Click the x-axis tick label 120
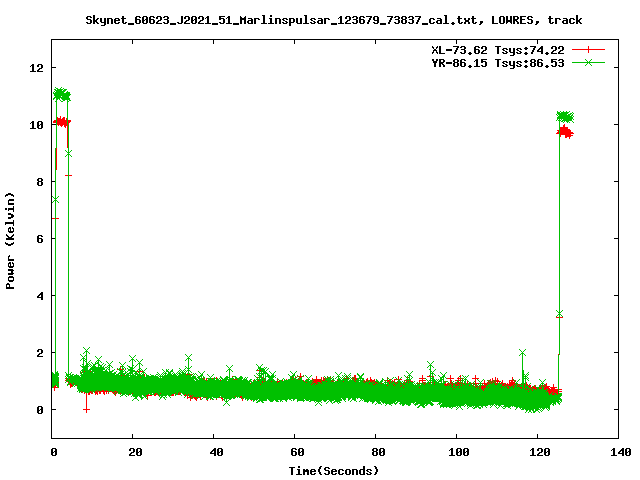The width and height of the screenshot is (640, 480). point(540,452)
